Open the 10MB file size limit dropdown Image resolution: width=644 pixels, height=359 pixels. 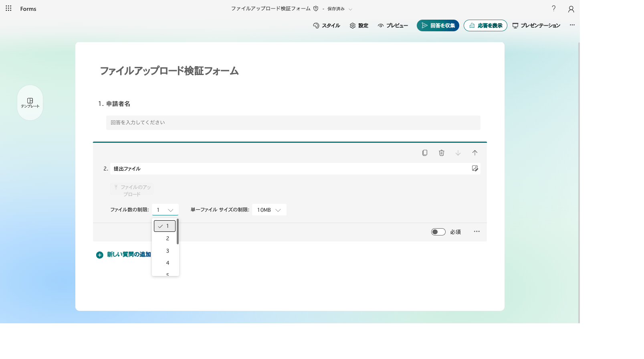(269, 210)
